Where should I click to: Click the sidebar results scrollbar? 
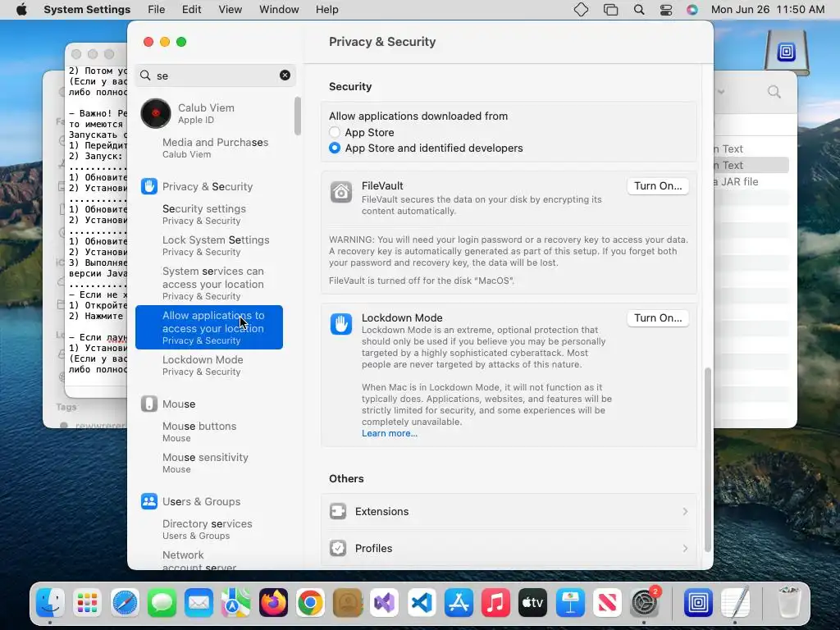(x=297, y=116)
